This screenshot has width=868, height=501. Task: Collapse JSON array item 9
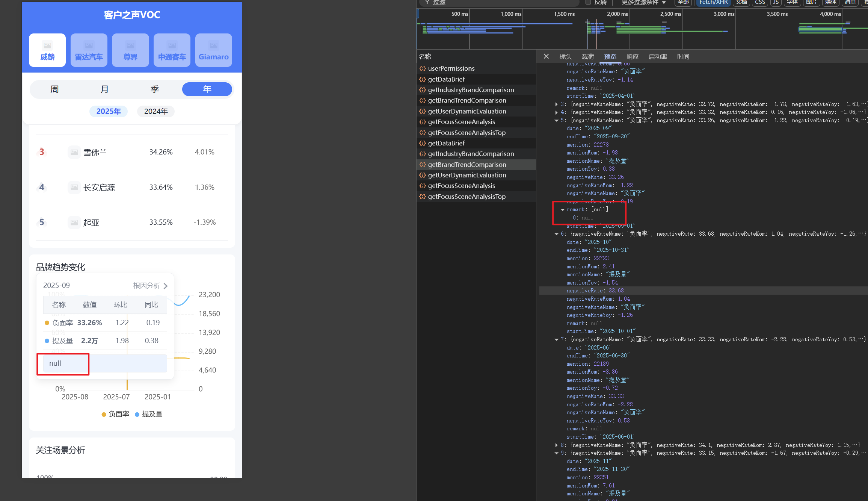(x=556, y=453)
